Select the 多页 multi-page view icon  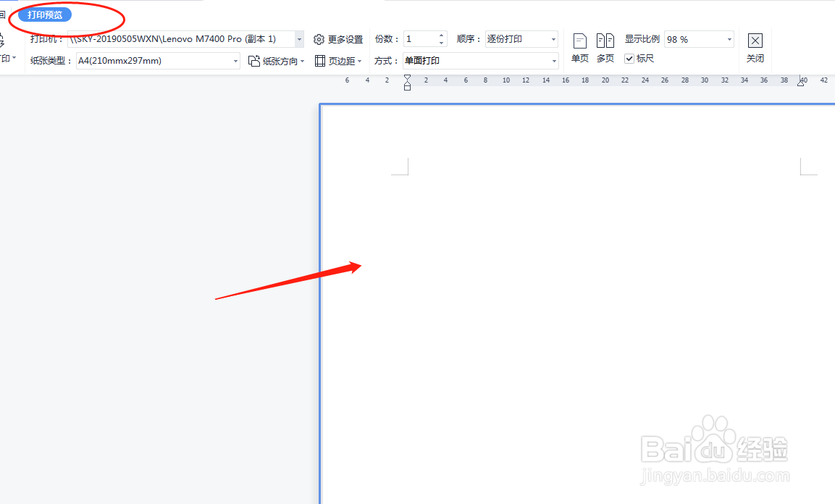point(605,41)
